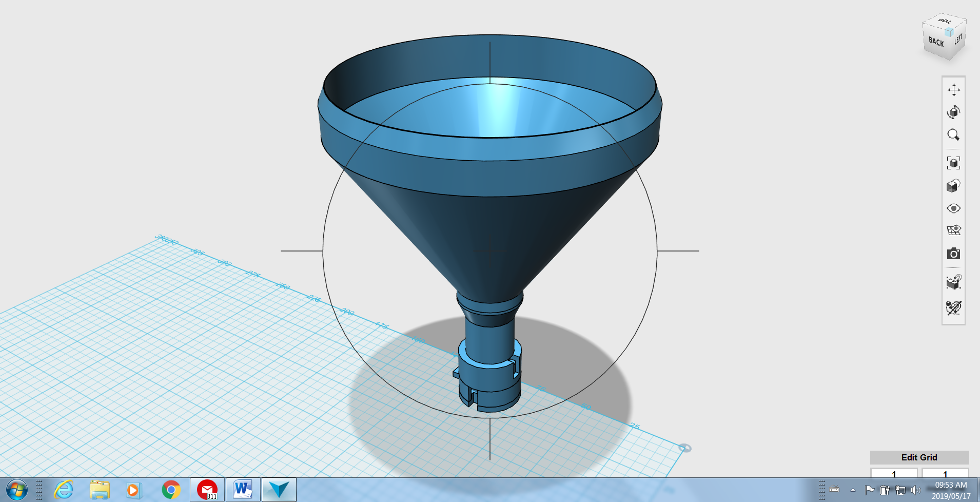Activate the Orbit tool
The height and width of the screenshot is (502, 980).
point(953,112)
